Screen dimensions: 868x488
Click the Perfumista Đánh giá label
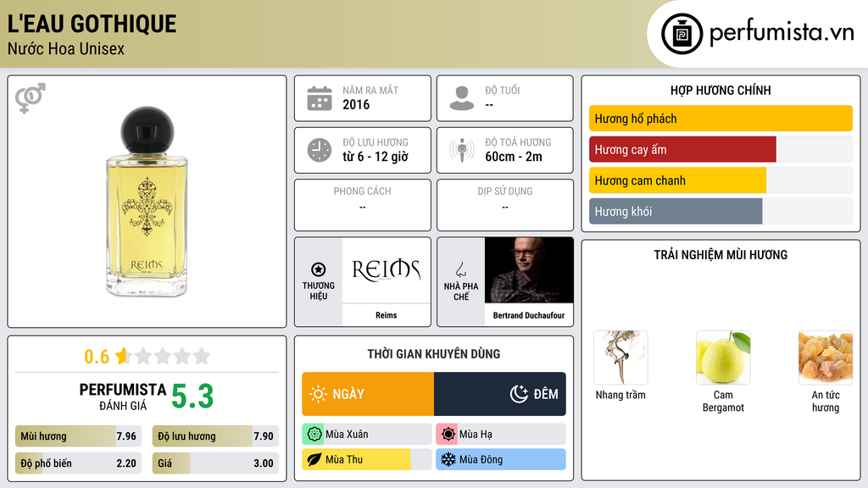click(122, 396)
